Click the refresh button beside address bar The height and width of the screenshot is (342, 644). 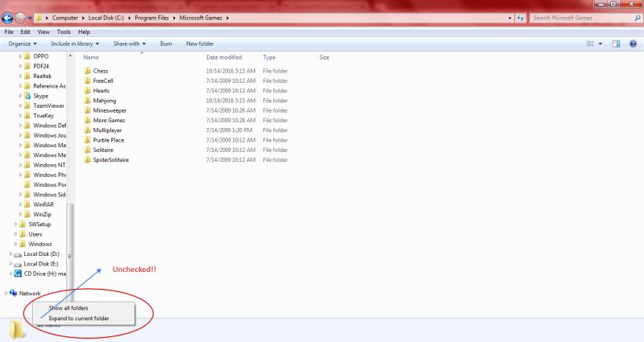[520, 18]
